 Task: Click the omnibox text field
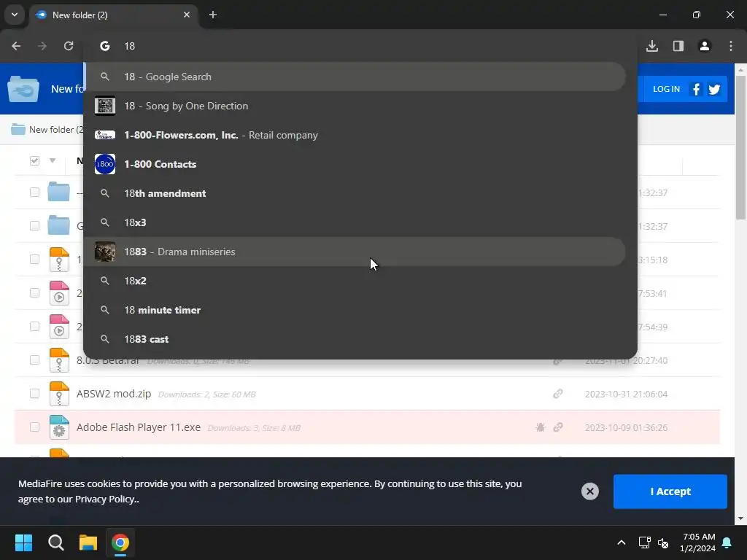coord(362,46)
